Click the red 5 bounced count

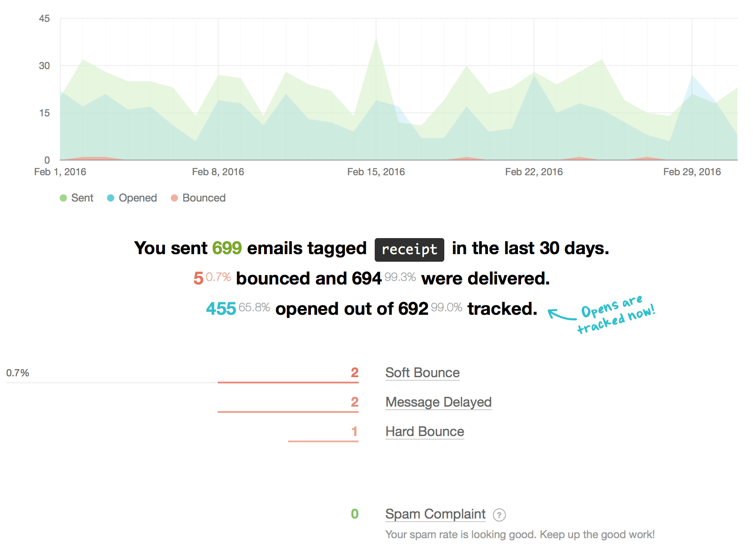tap(199, 279)
